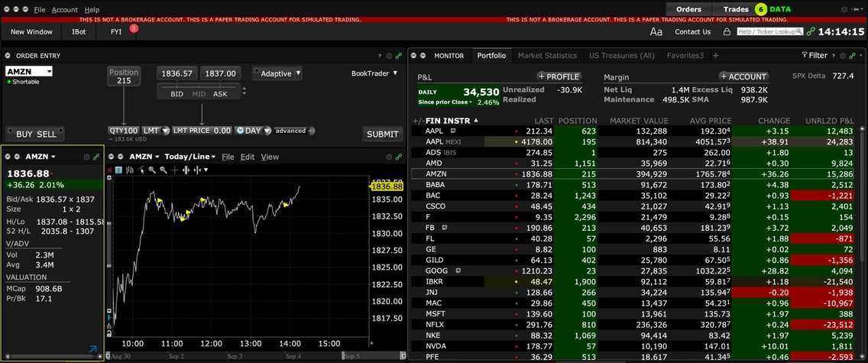Click the zoom-in magnifier on chart toolbar
868x363 pixels.
[153, 170]
